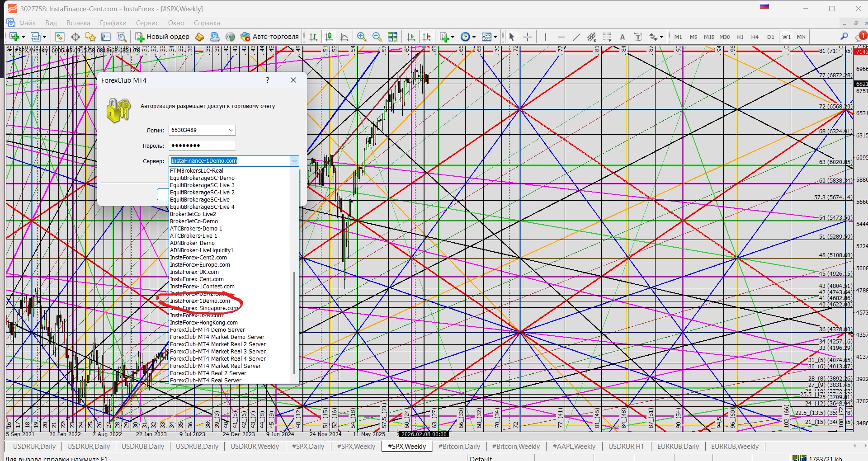The height and width of the screenshot is (461, 868).
Task: Choose InstaForex-1Demo.com from the server list
Action: tap(200, 301)
